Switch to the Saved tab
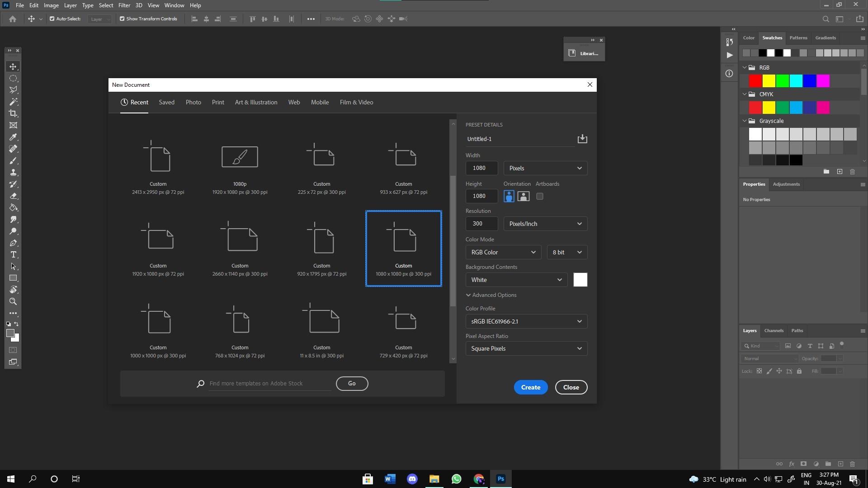 click(x=166, y=103)
